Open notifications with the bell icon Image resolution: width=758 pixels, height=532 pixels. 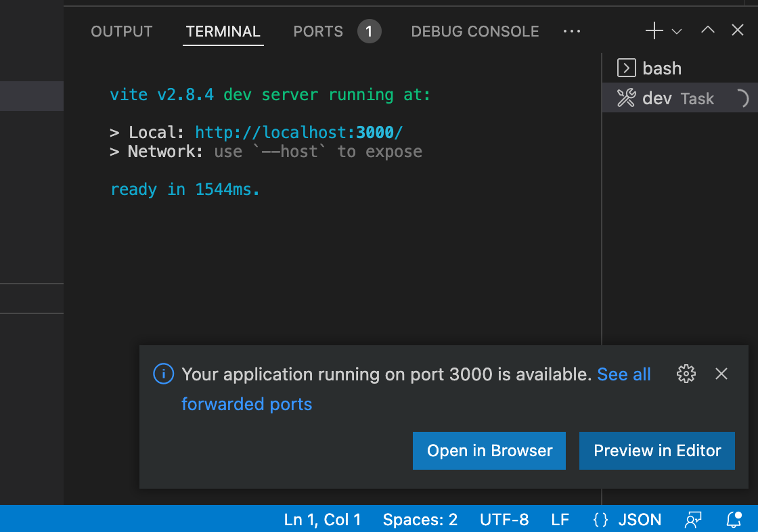click(734, 519)
